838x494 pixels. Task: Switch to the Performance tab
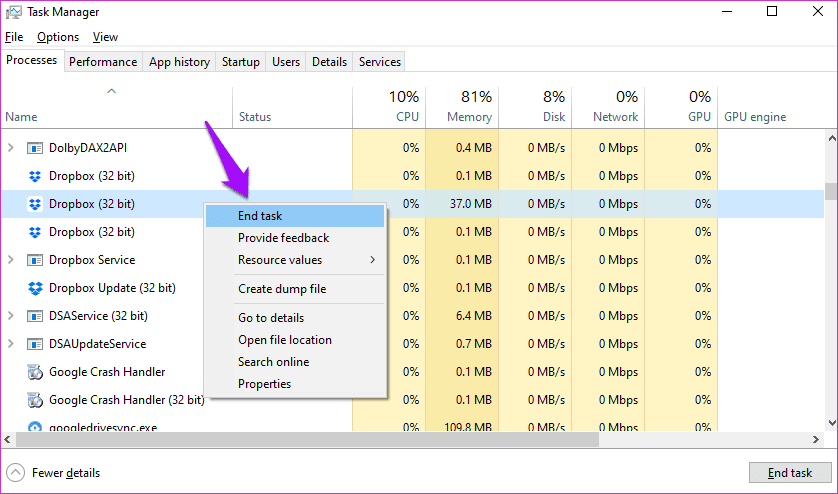[103, 62]
